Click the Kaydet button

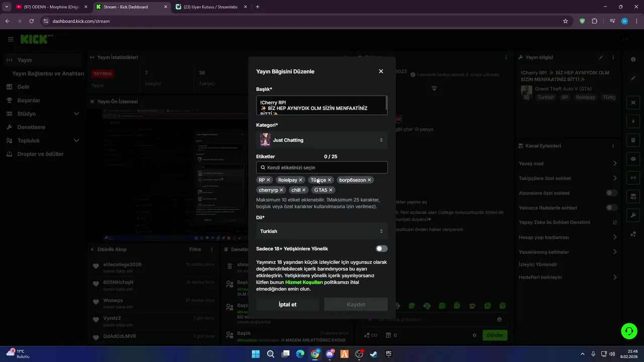[356, 304]
